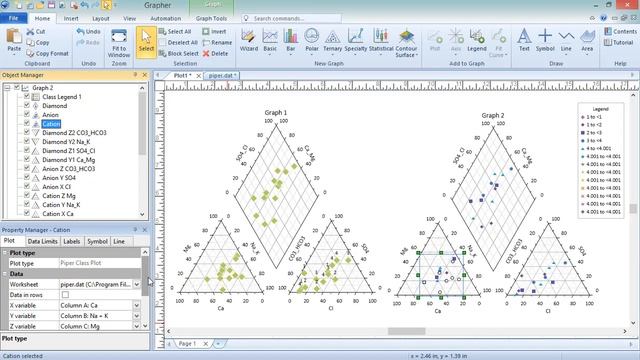Activate the Select arrow tool
This screenshot has width=640, height=360.
point(146,36)
